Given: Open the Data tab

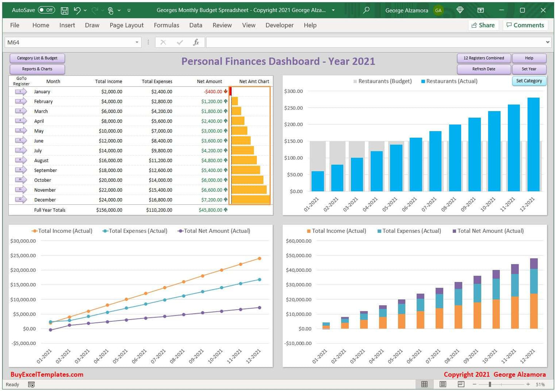Looking at the screenshot, I should [x=195, y=25].
